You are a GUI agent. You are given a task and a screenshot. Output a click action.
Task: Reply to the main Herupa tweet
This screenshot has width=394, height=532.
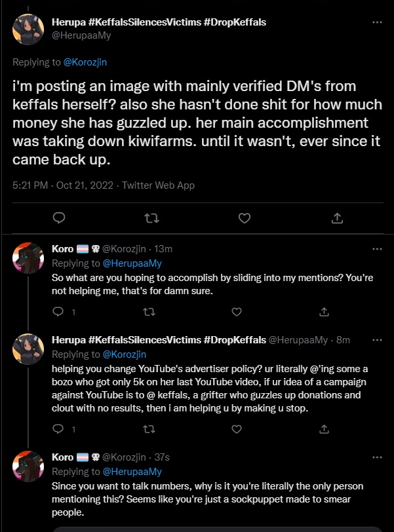(x=58, y=218)
